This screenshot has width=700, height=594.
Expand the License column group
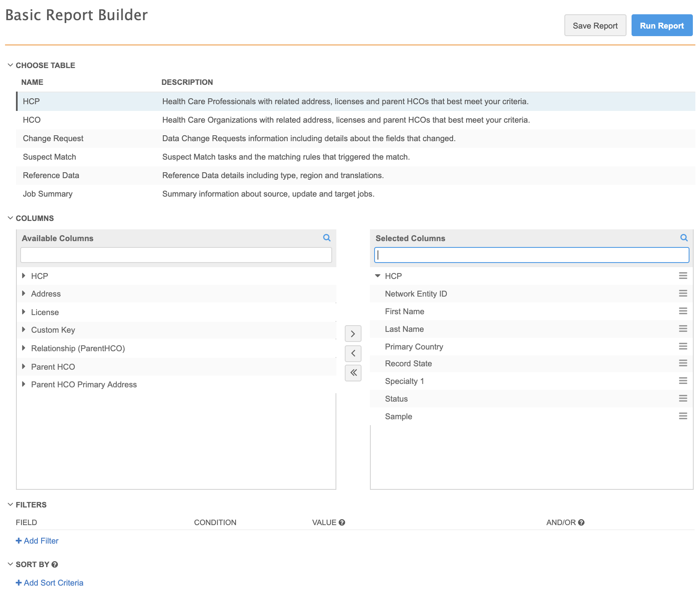point(24,312)
